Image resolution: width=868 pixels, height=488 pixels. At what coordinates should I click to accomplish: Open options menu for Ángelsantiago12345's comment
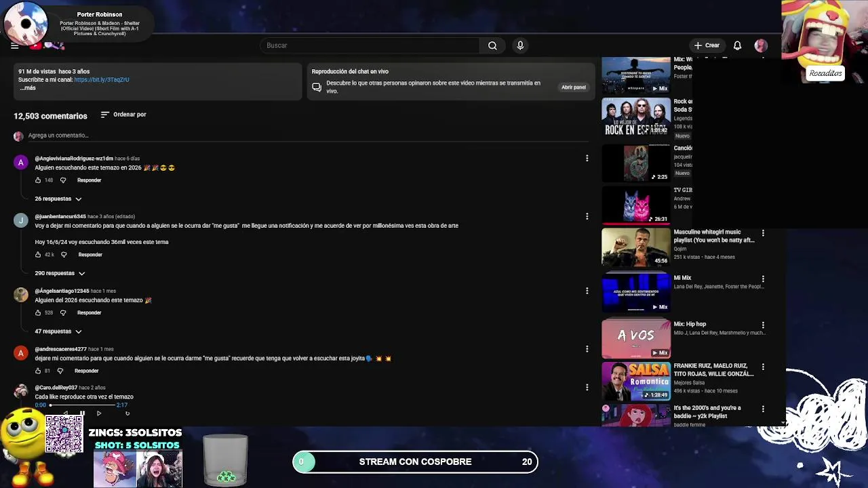pos(587,291)
